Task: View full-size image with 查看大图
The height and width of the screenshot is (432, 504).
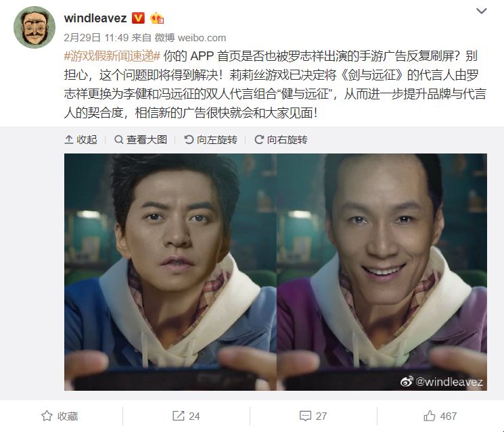Action: tap(141, 140)
